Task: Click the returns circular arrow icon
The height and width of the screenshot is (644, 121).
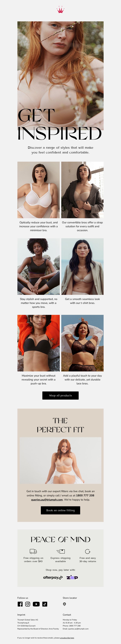Action: coord(88,551)
